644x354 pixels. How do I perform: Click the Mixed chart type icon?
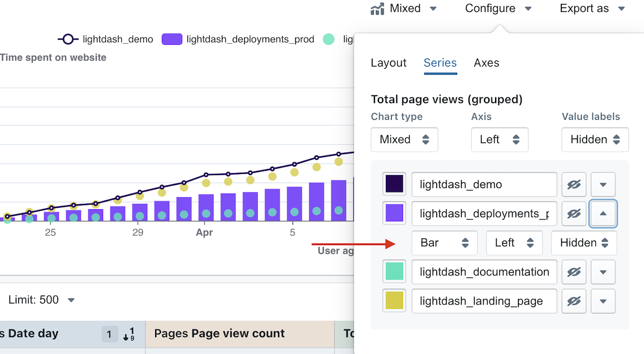(x=377, y=9)
